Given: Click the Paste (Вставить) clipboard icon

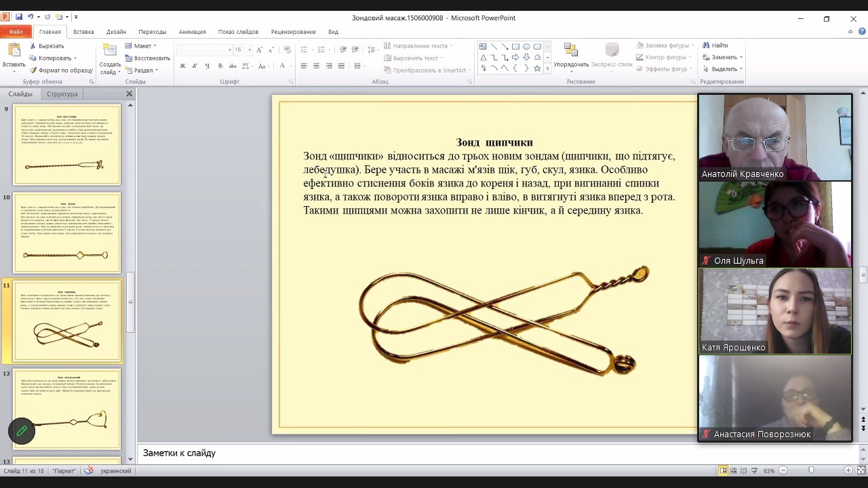Looking at the screenshot, I should click(14, 51).
